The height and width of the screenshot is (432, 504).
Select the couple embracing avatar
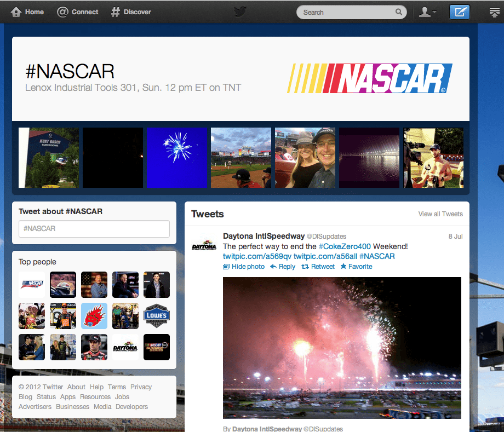click(32, 347)
